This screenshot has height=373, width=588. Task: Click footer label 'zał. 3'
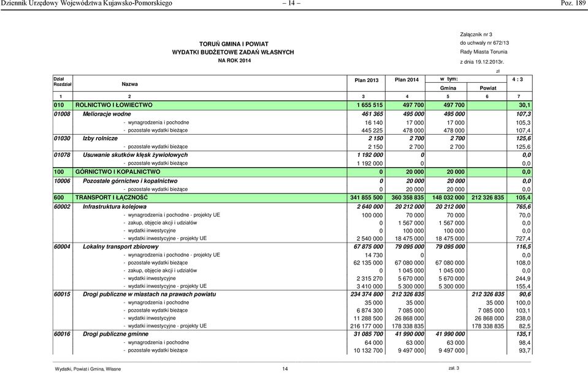point(453,368)
